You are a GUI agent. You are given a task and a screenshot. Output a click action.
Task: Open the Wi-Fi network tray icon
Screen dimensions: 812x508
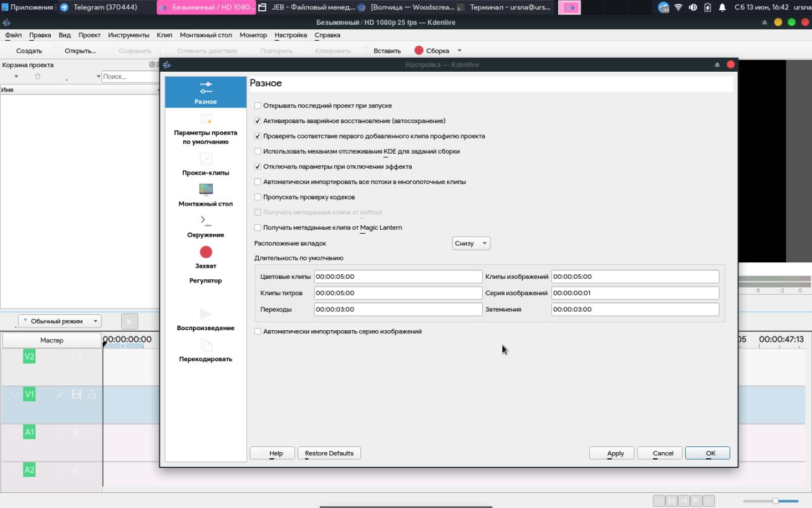[678, 8]
